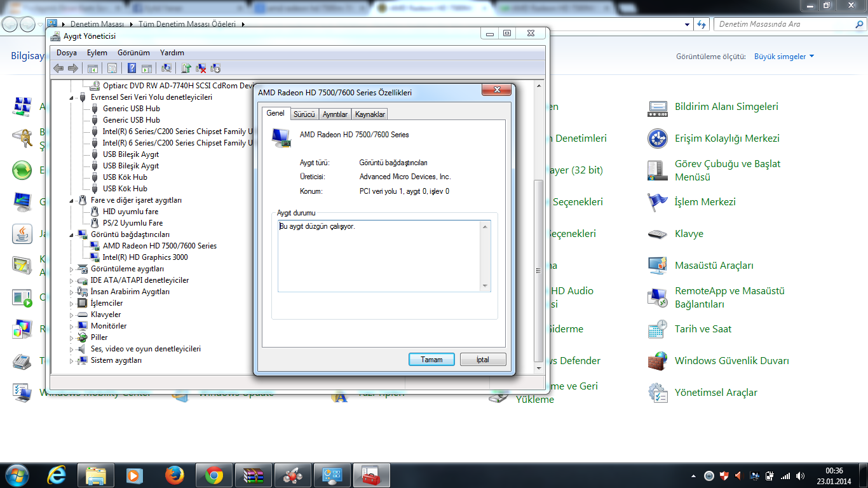Image resolution: width=868 pixels, height=488 pixels.
Task: Click Scan for hardware changes icon
Action: pos(166,68)
